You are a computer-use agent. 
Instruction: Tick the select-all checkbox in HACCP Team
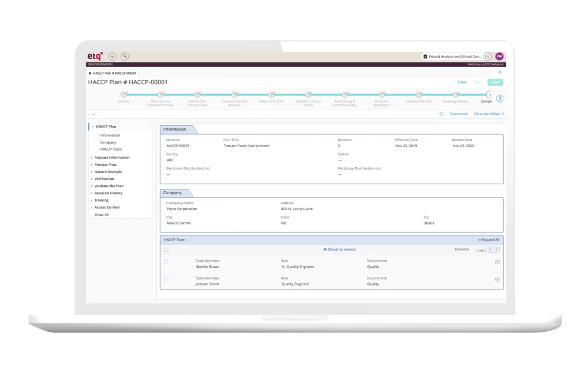(166, 250)
